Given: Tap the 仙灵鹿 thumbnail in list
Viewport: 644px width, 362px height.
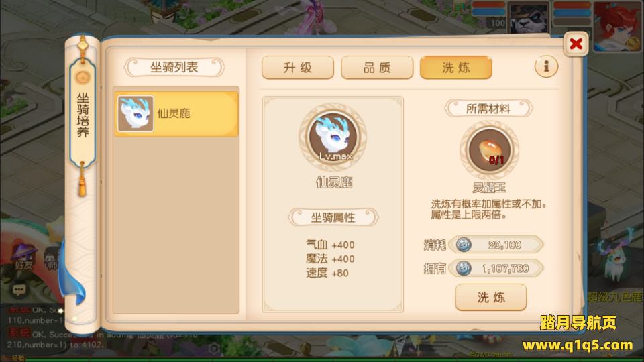Looking at the screenshot, I should (x=136, y=114).
